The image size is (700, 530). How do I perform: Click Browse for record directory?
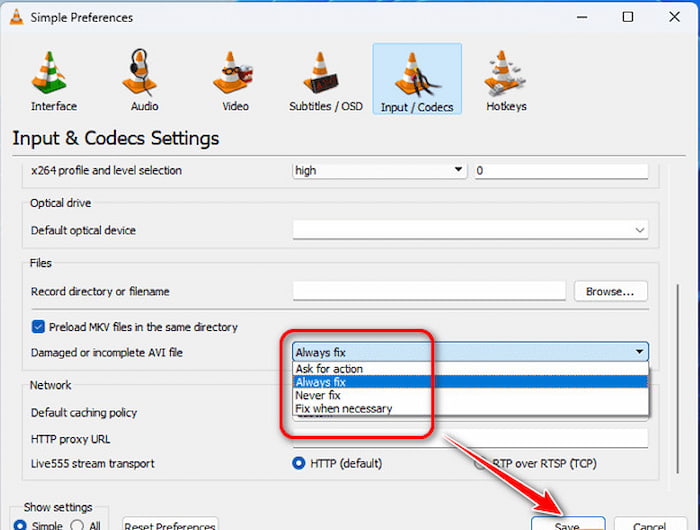pos(610,291)
